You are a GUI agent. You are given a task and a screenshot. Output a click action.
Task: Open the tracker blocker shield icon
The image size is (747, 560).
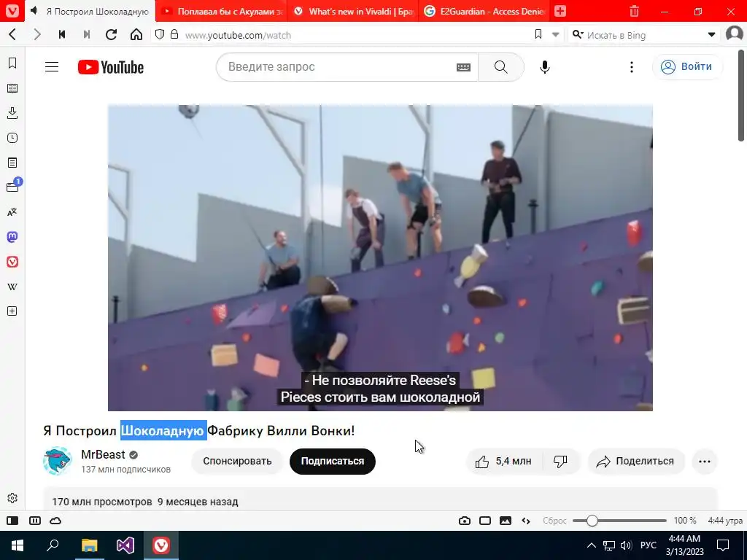[x=160, y=34]
